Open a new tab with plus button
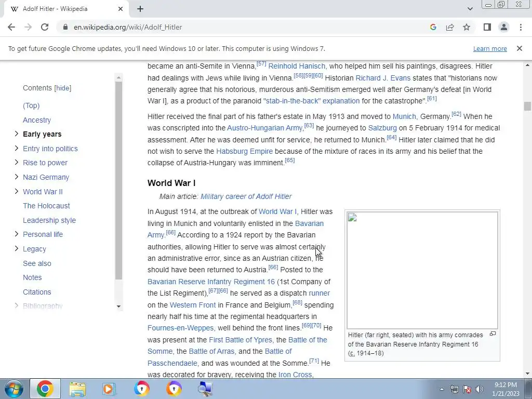 coord(140,9)
